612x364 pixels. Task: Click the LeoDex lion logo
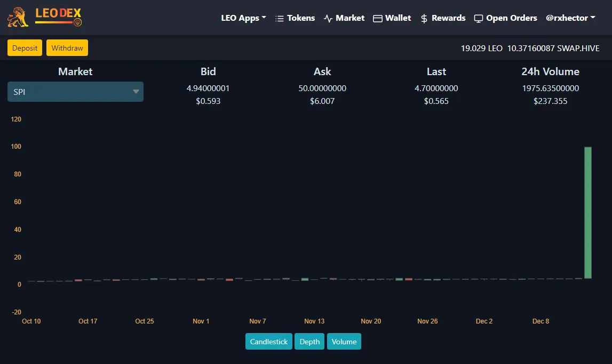point(18,18)
